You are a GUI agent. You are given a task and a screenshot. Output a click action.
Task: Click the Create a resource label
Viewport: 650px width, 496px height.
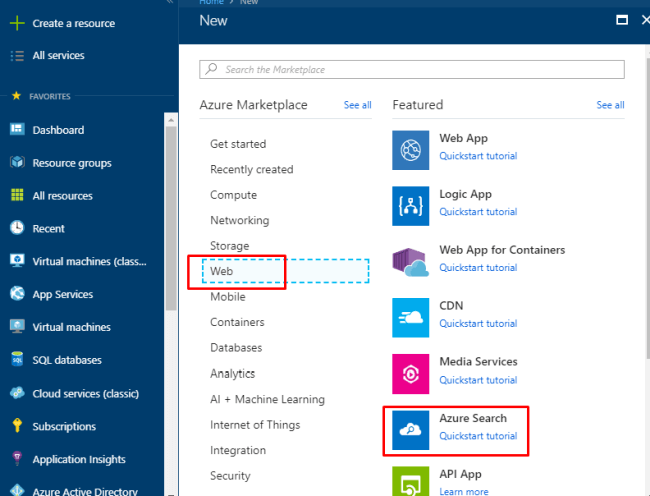click(74, 23)
